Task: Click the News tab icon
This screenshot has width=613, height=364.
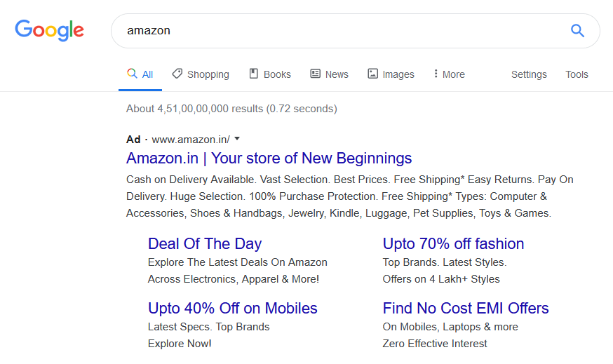Action: tap(316, 74)
